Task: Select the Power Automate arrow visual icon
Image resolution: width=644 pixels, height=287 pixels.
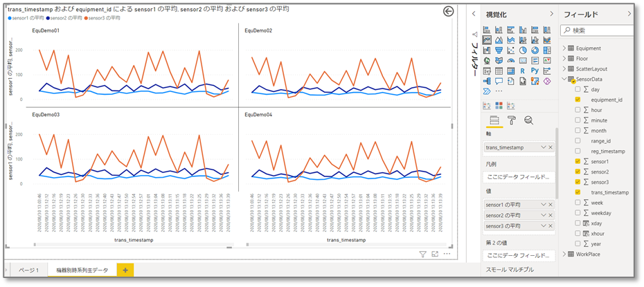Action: click(487, 91)
